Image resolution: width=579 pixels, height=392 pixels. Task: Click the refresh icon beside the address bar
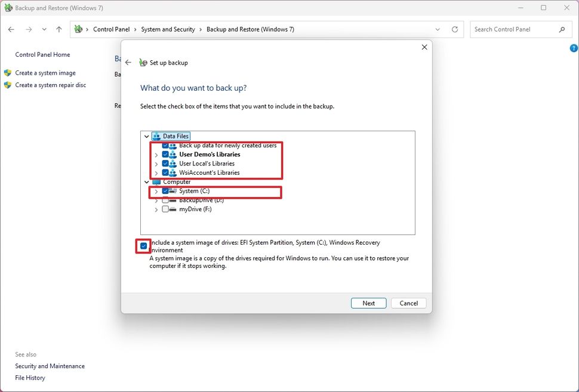coord(454,29)
